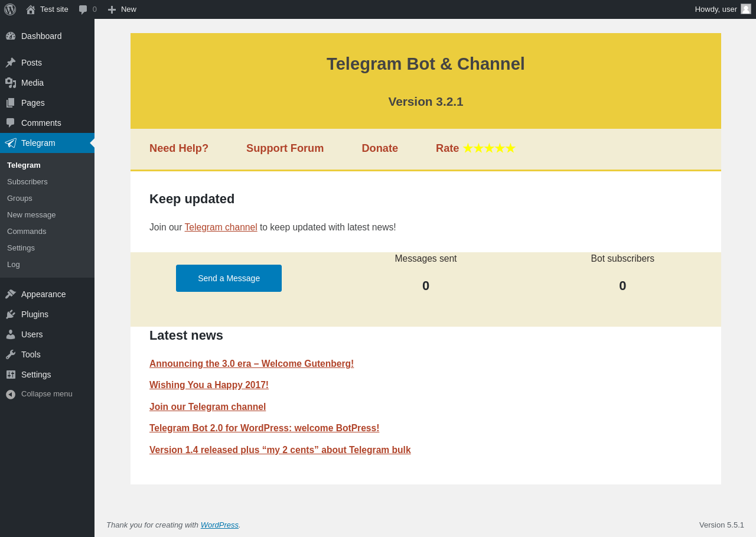Image resolution: width=756 pixels, height=537 pixels.
Task: Open the Support Forum link
Action: click(x=285, y=148)
